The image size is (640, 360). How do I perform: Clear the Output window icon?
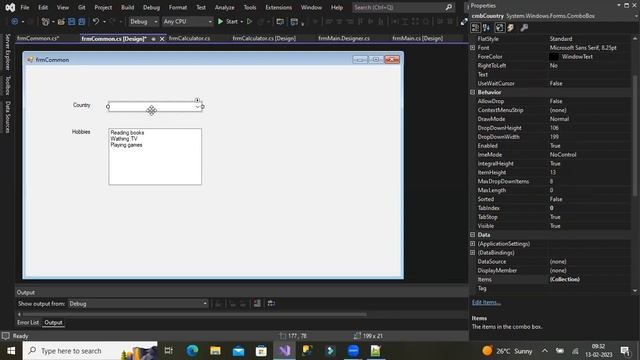257,303
